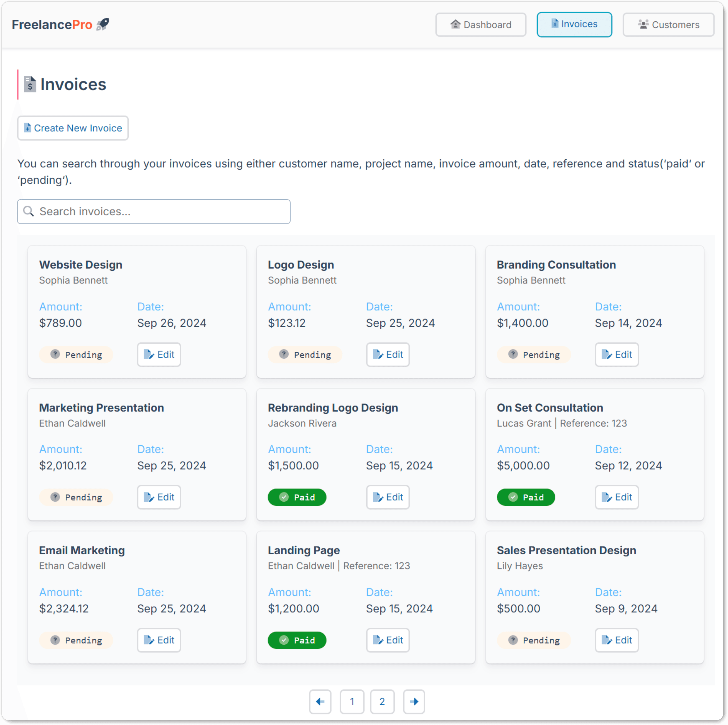Click the Website Design title
The width and height of the screenshot is (728, 725).
pos(81,265)
